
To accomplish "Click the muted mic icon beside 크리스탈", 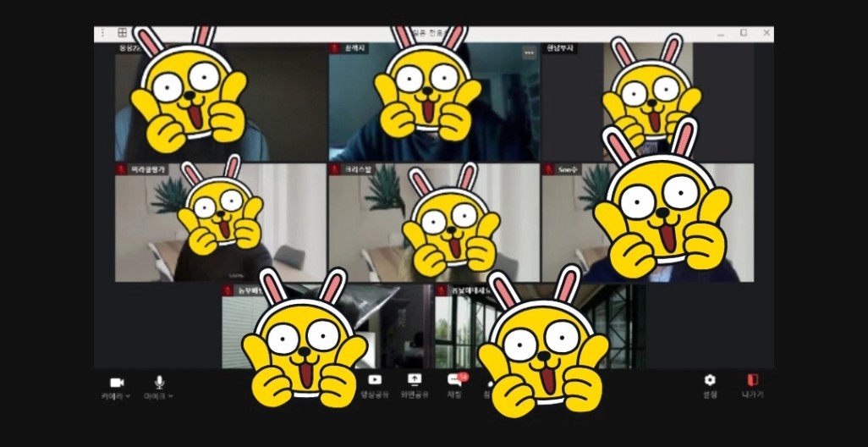I will click(335, 169).
